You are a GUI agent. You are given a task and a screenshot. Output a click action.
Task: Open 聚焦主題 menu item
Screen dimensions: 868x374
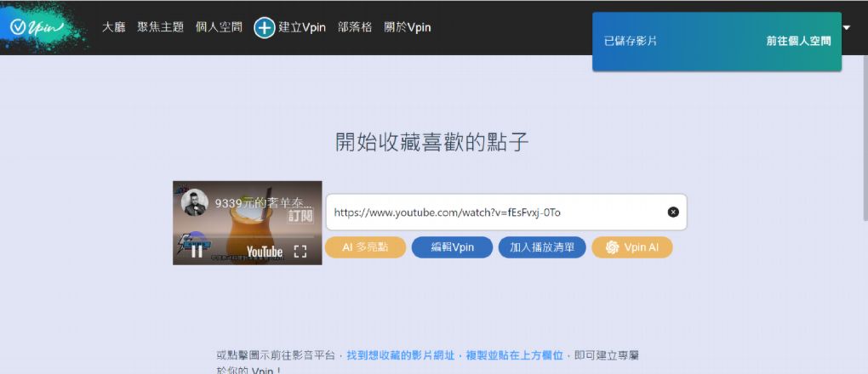point(161,27)
